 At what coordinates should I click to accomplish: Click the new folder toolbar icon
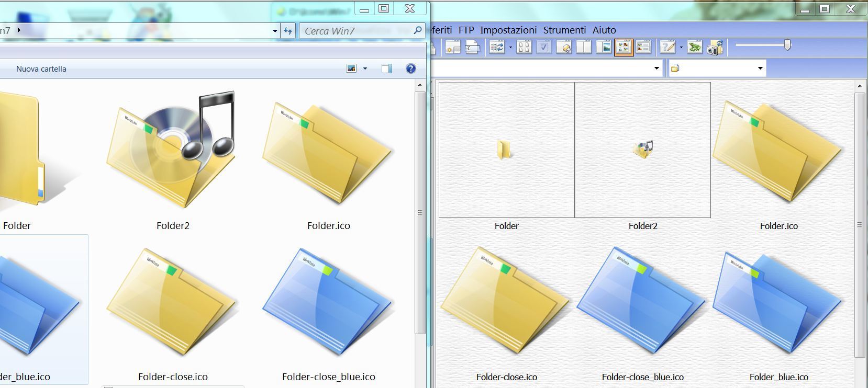point(453,48)
